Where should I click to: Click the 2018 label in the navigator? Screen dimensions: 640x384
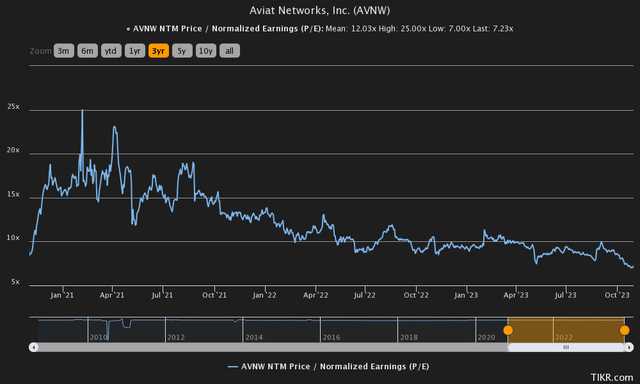coord(409,337)
